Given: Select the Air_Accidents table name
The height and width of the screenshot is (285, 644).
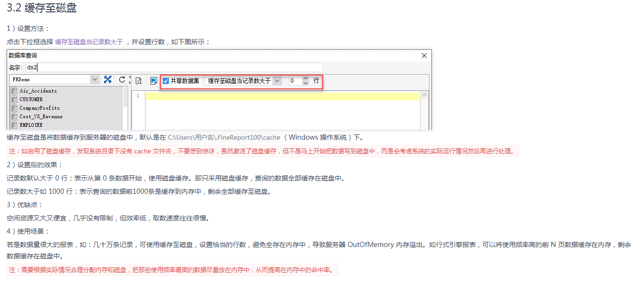Looking at the screenshot, I should coord(38,91).
